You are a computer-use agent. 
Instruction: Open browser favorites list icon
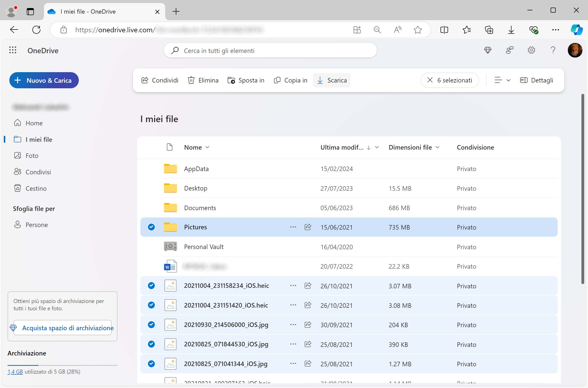click(467, 30)
